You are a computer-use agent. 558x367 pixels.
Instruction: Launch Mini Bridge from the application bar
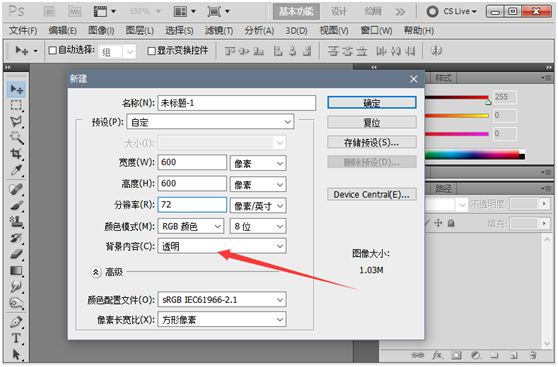[x=74, y=12]
